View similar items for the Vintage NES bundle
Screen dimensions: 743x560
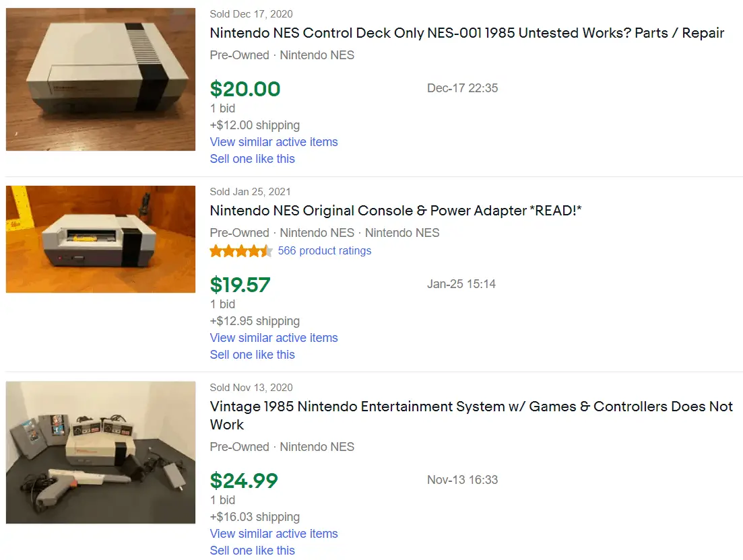273,533
